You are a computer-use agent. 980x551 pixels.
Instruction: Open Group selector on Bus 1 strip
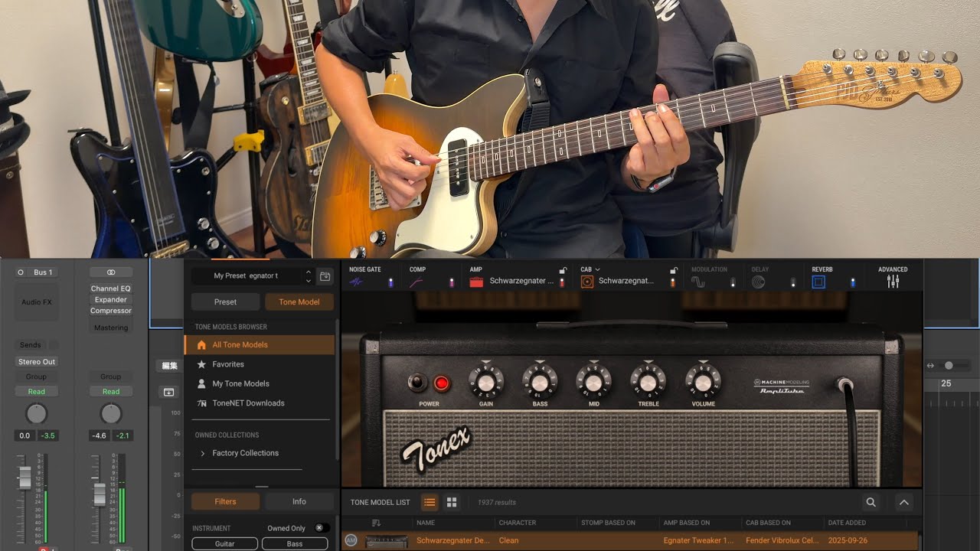pyautogui.click(x=37, y=377)
